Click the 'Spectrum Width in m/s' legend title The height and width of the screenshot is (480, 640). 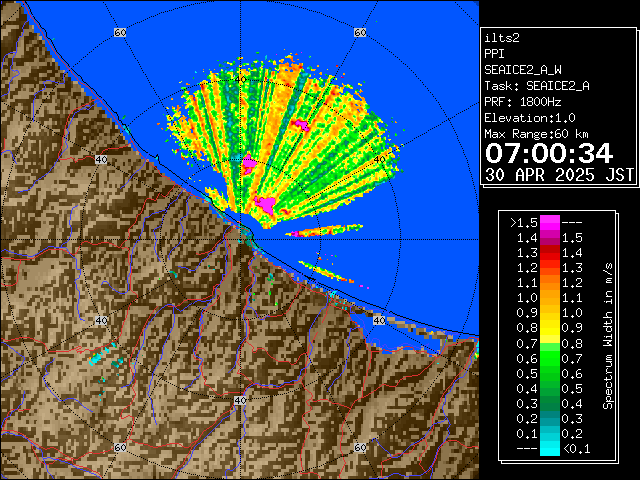[x=608, y=336]
